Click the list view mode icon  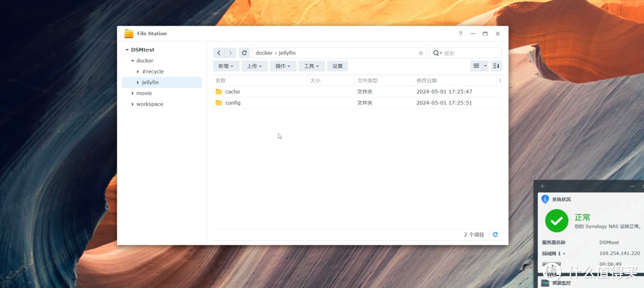pos(476,66)
